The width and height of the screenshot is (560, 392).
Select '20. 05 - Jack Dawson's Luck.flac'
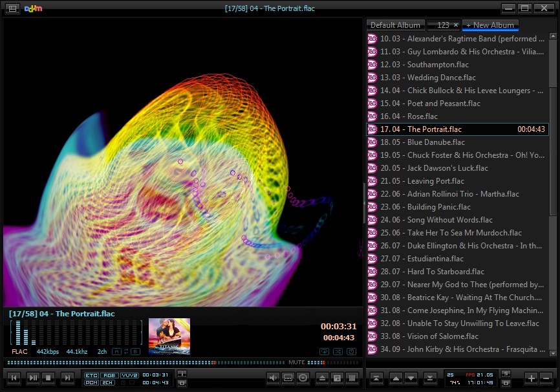[457, 168]
